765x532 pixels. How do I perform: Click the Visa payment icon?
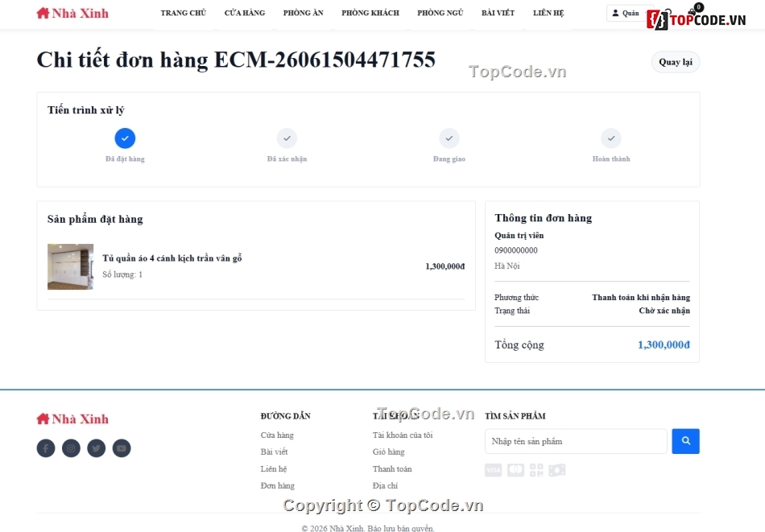click(x=494, y=470)
